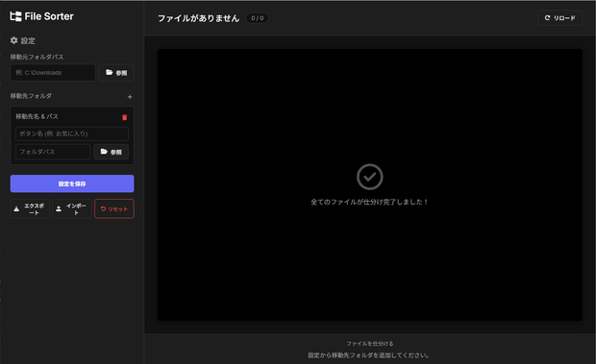
Task: Click the File Sorter logo icon
Action: click(15, 16)
